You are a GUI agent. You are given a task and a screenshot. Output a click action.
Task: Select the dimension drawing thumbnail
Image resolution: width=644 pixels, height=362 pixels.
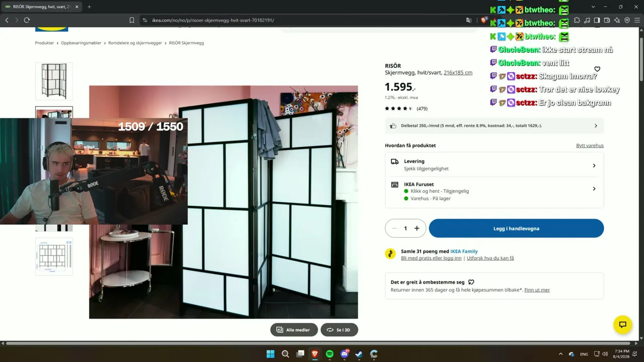(x=54, y=256)
